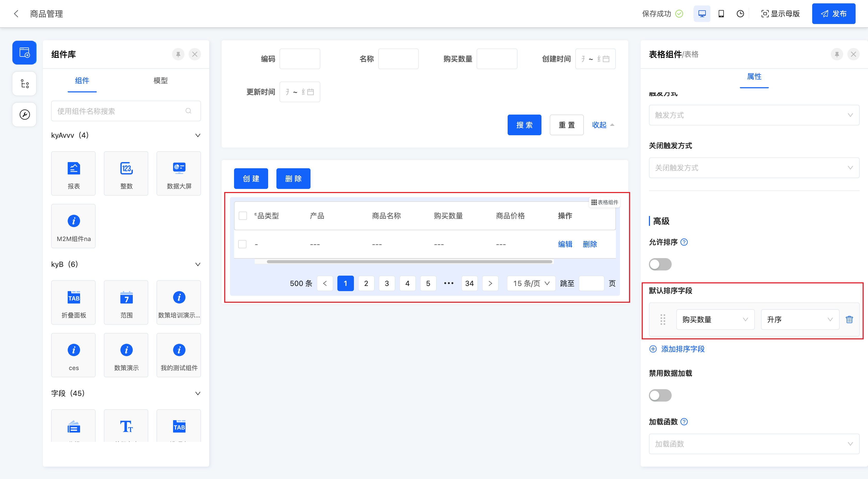Collapse the 字段 (45) group
The image size is (868, 479).
(x=198, y=393)
